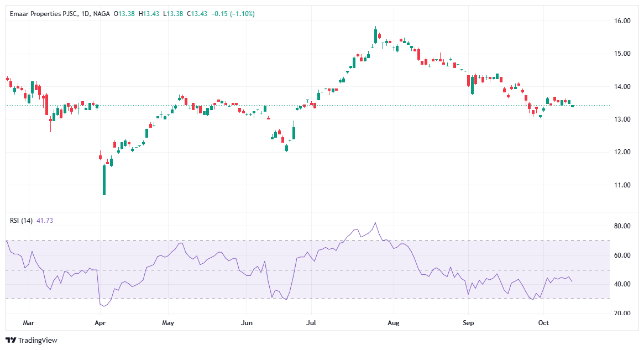Click the Emaar Properties PJSC symbol title
This screenshot has width=644, height=350.
tap(44, 14)
